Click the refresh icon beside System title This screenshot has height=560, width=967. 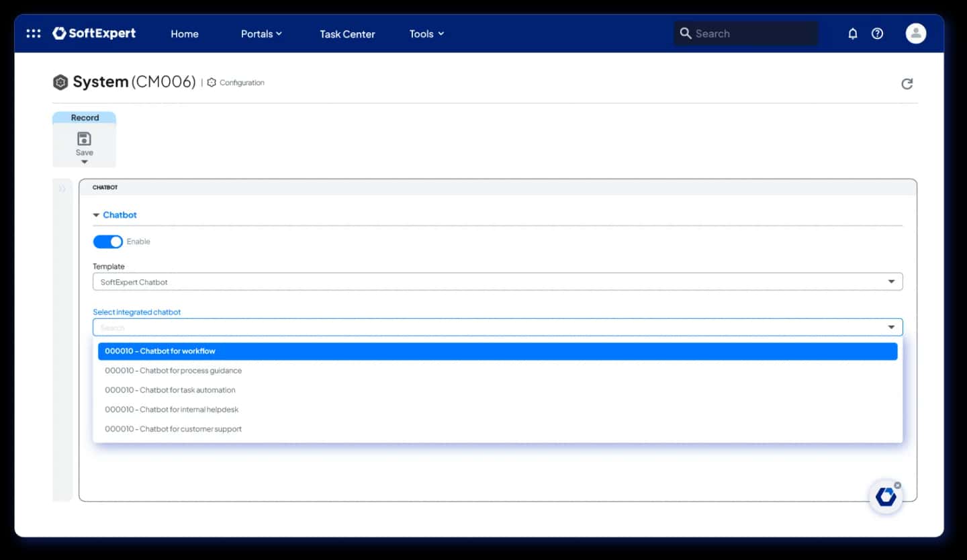907,84
